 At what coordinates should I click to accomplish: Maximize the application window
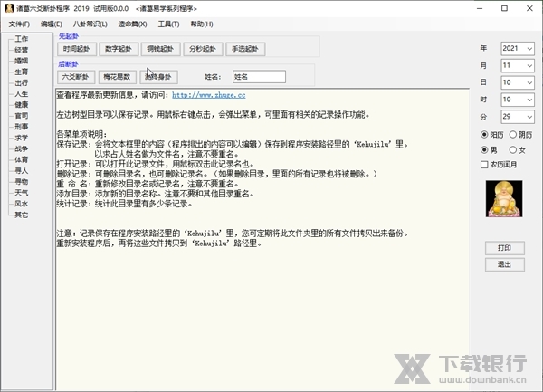505,8
